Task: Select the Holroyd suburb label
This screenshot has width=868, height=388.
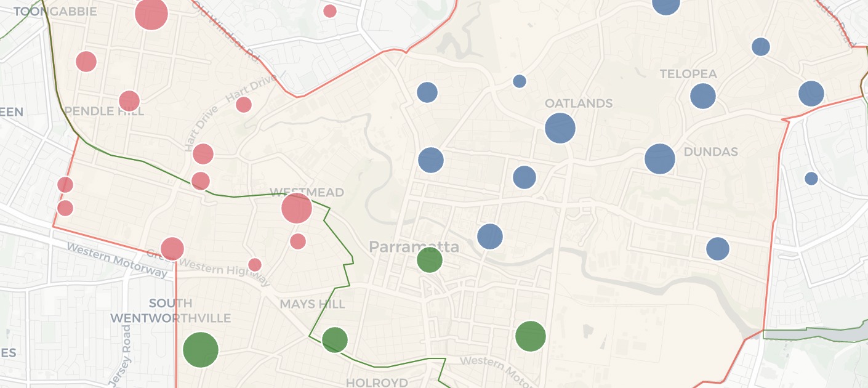Action: [377, 382]
